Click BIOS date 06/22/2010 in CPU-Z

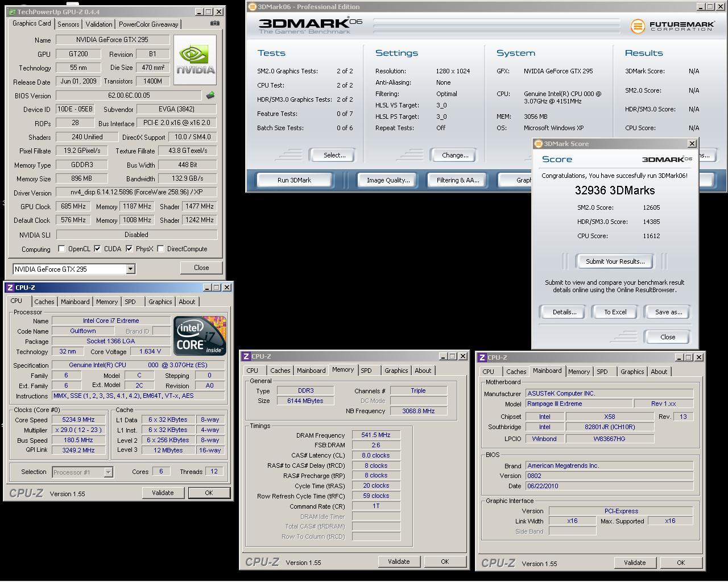(x=609, y=486)
